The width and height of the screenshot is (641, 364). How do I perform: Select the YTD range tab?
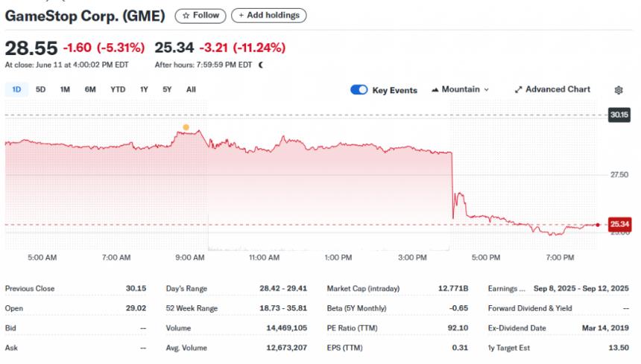point(118,89)
